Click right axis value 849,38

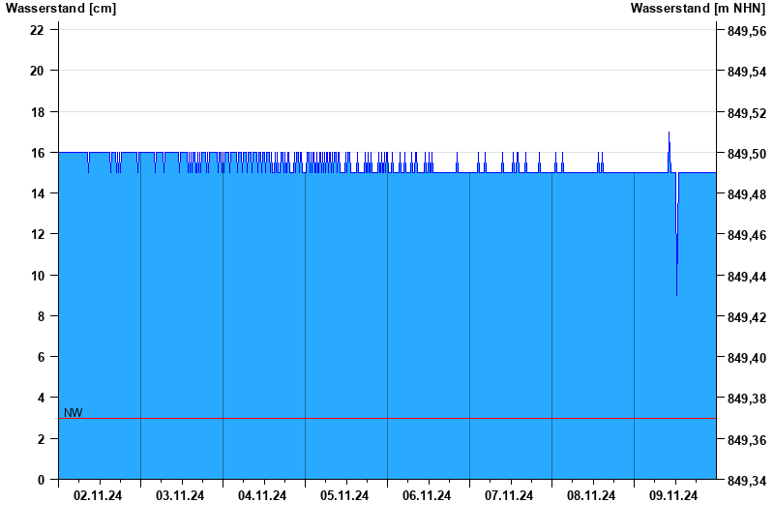pos(747,399)
